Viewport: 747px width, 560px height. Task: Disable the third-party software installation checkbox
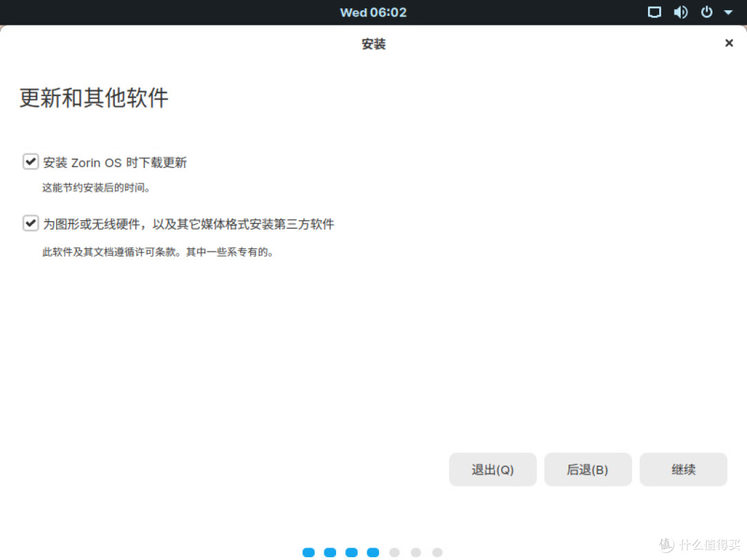pos(30,223)
